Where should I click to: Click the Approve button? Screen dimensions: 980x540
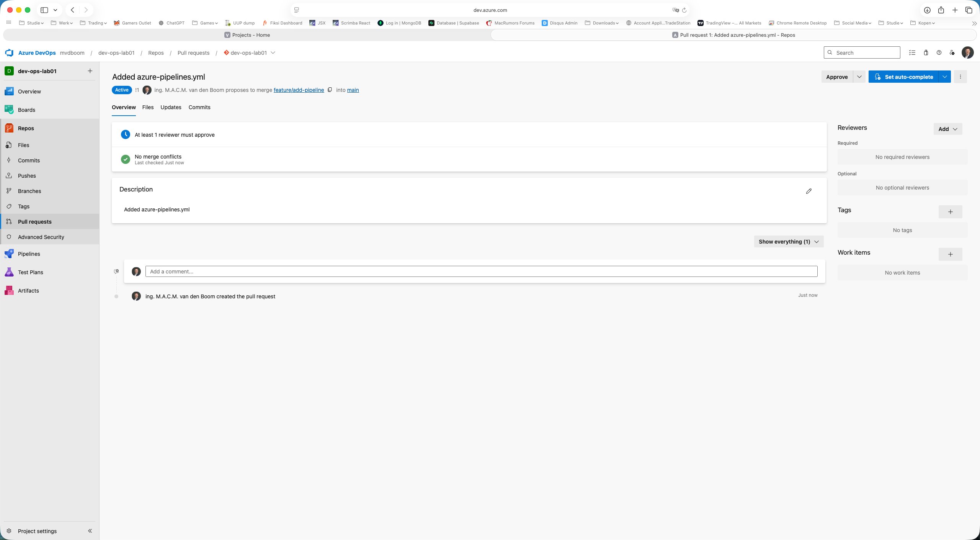(837, 76)
